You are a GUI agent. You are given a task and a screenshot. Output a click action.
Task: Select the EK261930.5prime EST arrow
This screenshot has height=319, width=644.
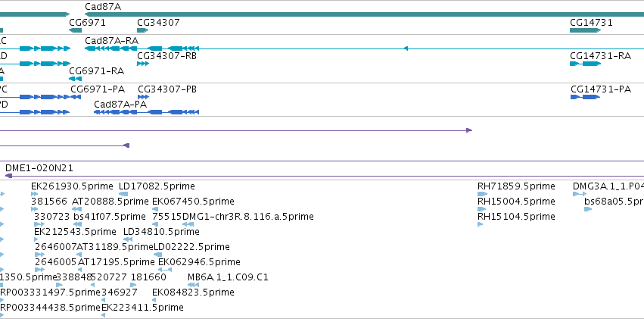tap(34, 194)
